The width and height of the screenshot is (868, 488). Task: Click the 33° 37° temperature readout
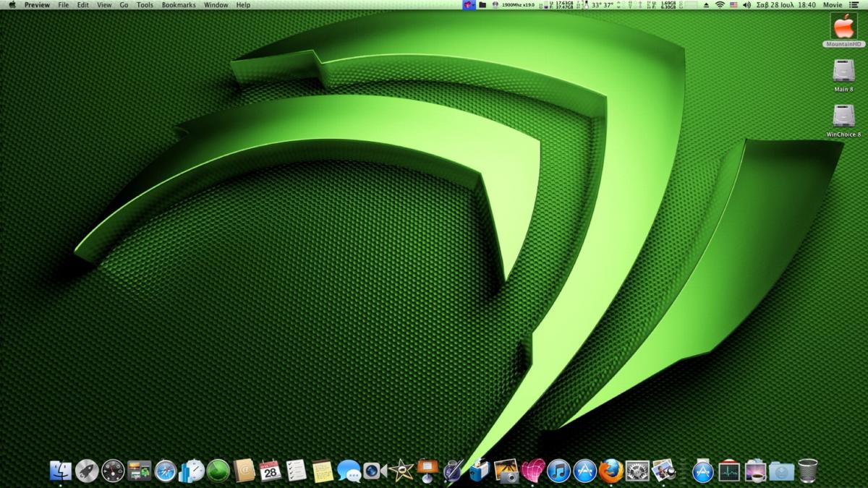click(603, 5)
